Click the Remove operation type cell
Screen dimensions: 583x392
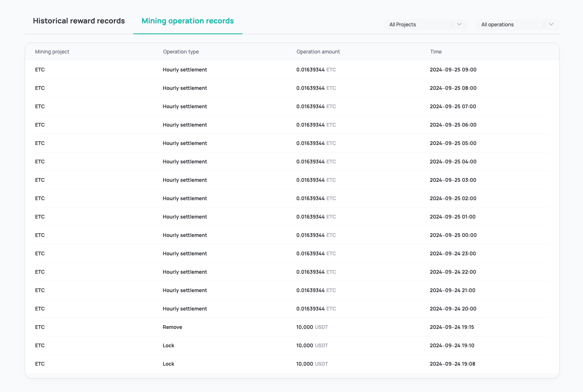[173, 327]
